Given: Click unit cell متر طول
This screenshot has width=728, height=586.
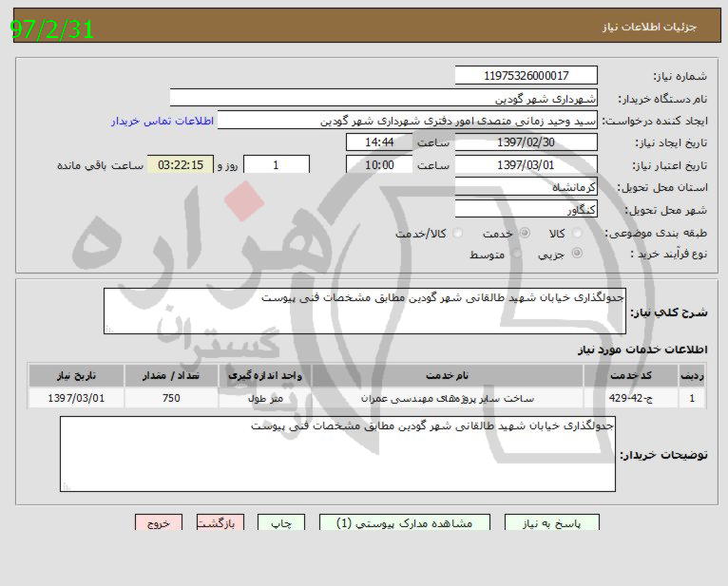Looking at the screenshot, I should pos(265,398).
